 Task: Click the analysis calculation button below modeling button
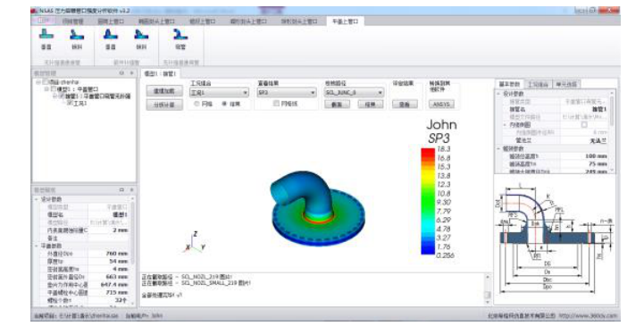point(163,105)
